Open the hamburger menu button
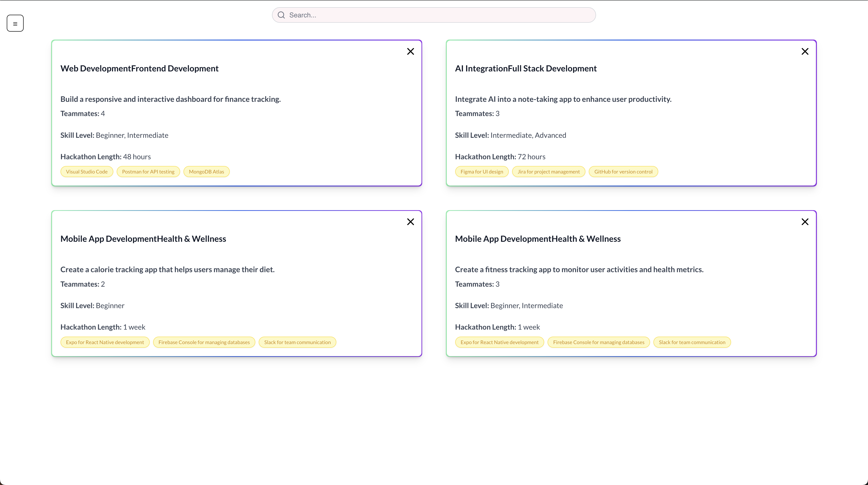 [15, 23]
